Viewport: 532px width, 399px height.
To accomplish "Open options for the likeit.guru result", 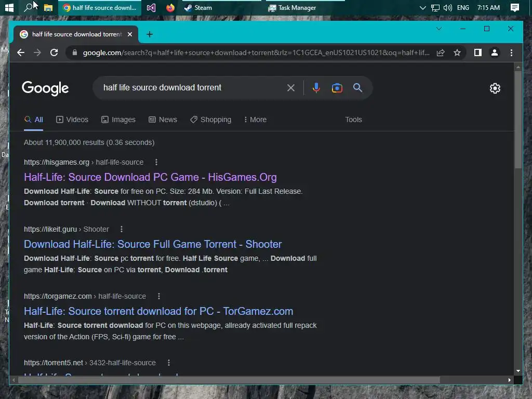I will tap(122, 229).
